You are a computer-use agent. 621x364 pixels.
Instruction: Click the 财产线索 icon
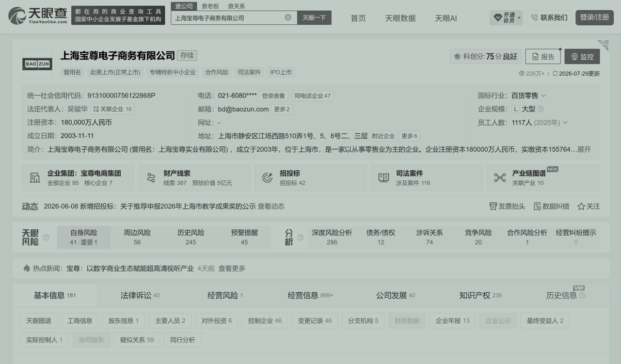(151, 177)
